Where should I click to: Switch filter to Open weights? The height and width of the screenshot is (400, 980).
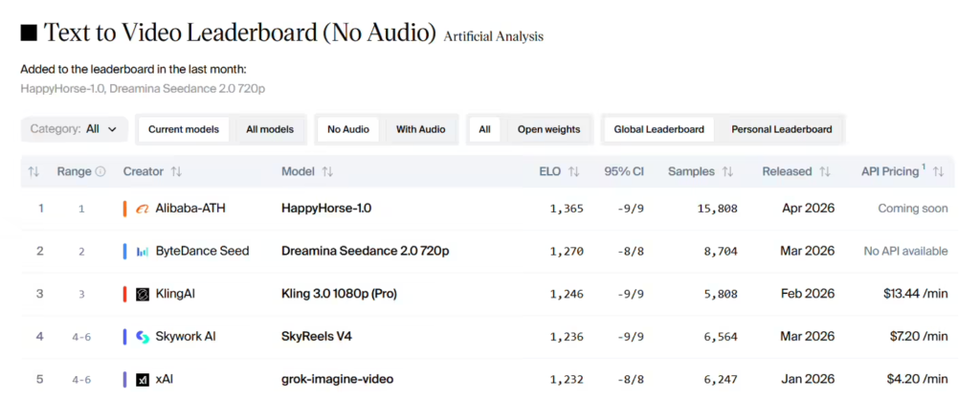coord(548,129)
